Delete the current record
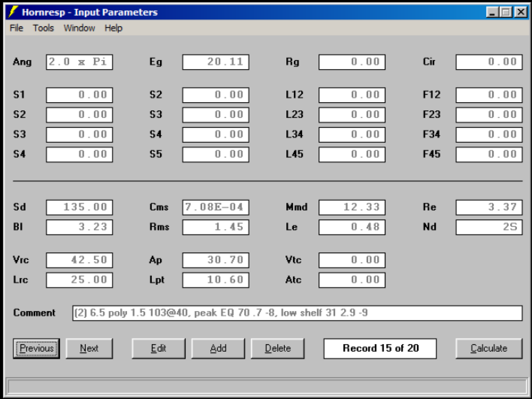The width and height of the screenshot is (532, 399). pos(278,348)
